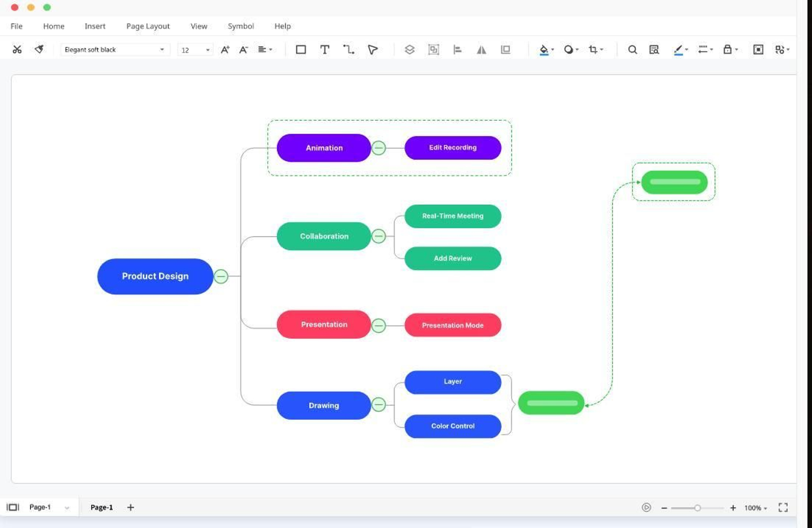The width and height of the screenshot is (812, 528).
Task: Open the search magnifier tool
Action: (x=632, y=49)
